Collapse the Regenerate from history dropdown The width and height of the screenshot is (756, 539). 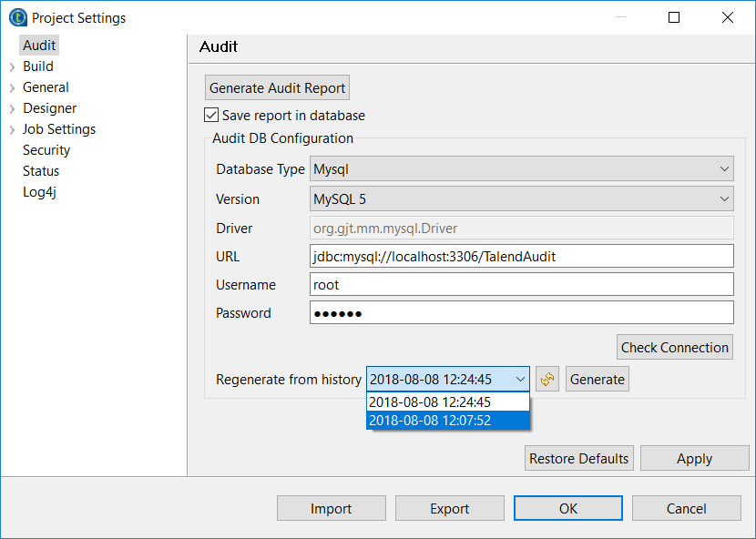(520, 380)
